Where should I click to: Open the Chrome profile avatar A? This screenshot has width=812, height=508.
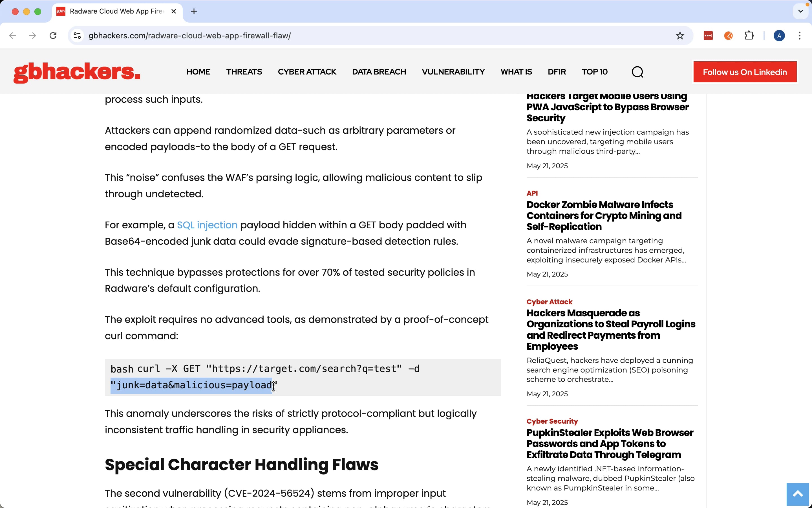click(x=779, y=36)
